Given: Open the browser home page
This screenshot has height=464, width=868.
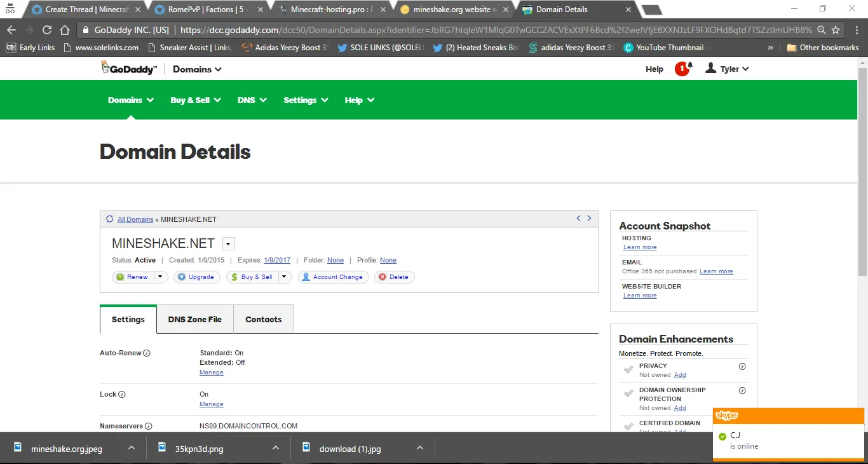Looking at the screenshot, I should pos(65,30).
